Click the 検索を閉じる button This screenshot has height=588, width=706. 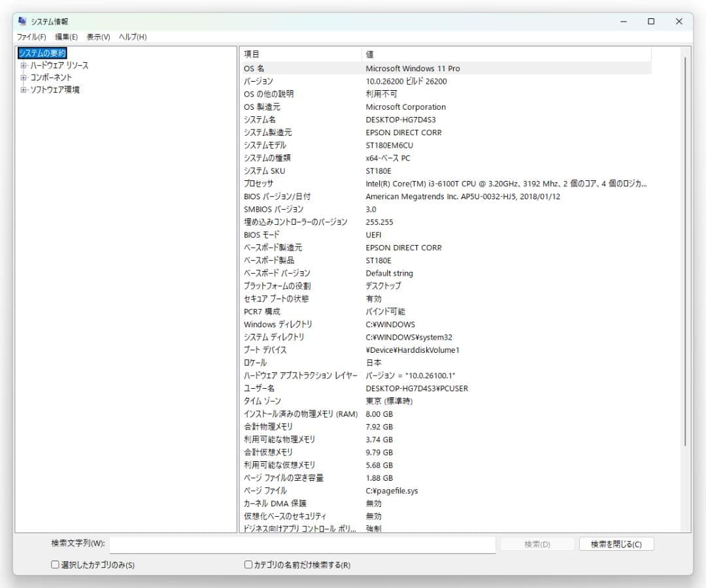pos(616,544)
